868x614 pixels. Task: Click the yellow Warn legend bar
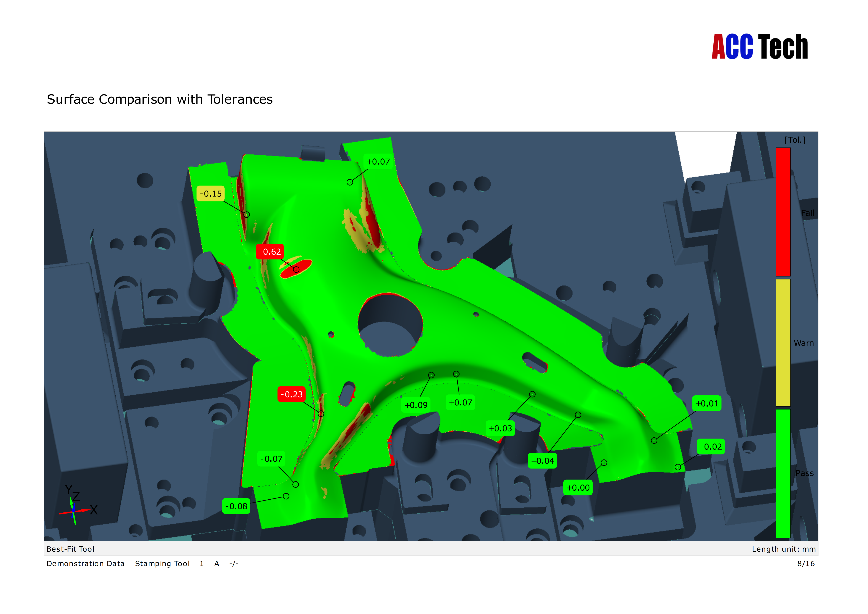click(783, 342)
